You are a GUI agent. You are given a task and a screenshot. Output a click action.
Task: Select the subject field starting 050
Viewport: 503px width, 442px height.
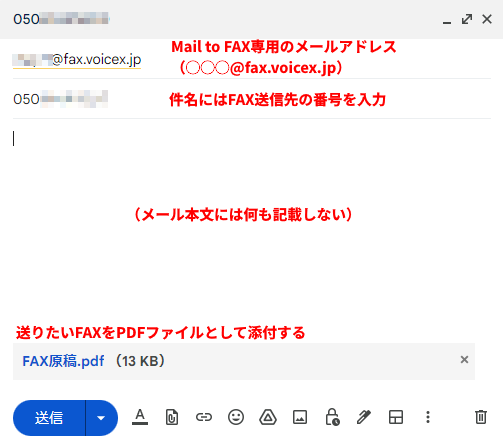pos(252,99)
